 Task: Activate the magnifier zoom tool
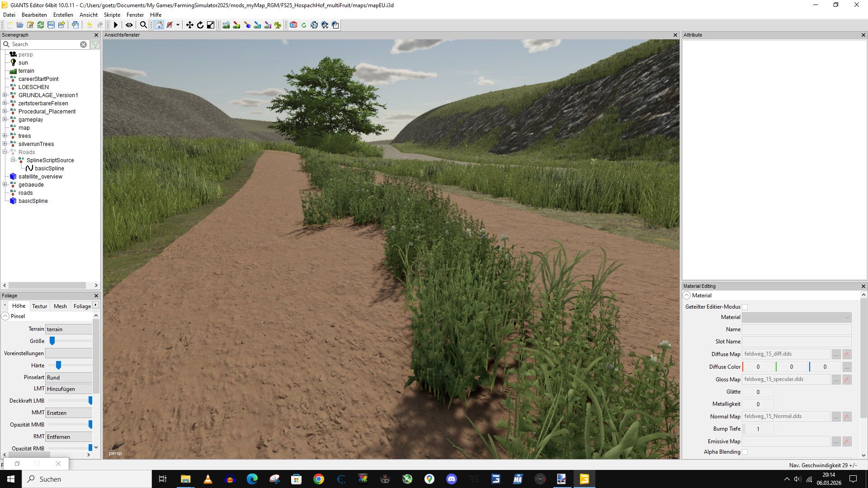(143, 25)
